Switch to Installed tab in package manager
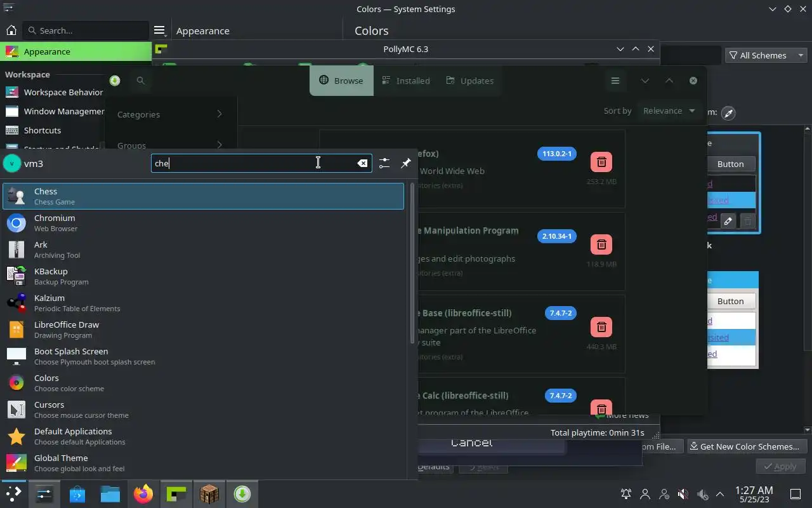Viewport: 812px width, 508px height. (x=406, y=81)
